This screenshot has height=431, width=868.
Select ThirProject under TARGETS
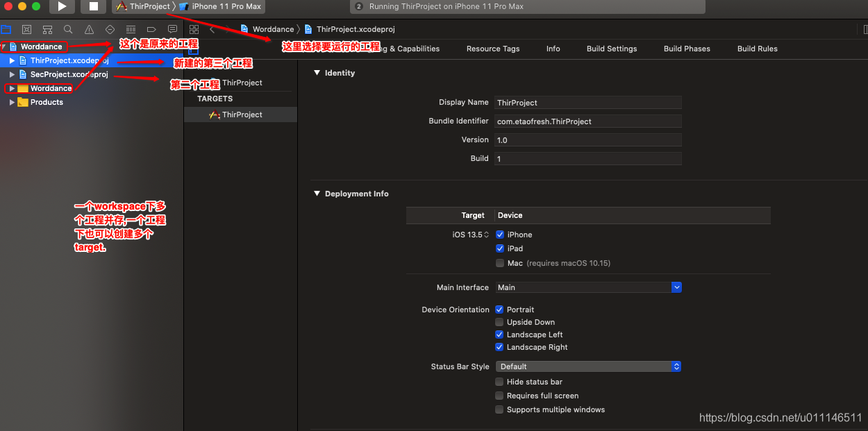(x=240, y=115)
